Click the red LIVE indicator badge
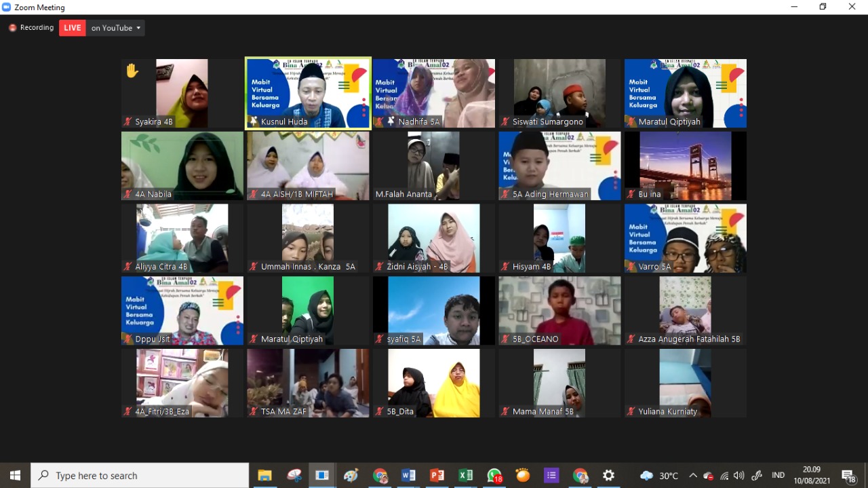The image size is (868, 488). point(73,28)
